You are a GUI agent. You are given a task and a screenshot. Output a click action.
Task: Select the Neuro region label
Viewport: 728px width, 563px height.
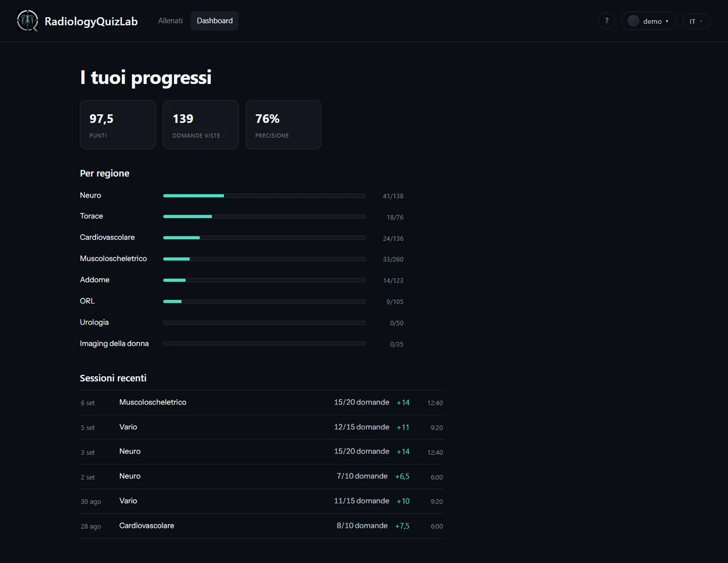90,195
